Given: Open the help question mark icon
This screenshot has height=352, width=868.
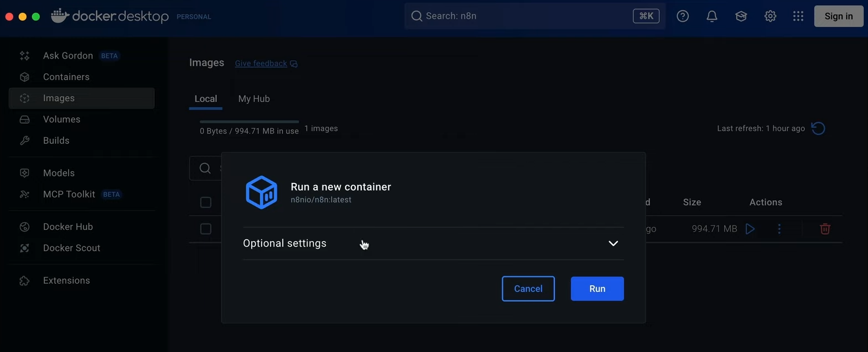Looking at the screenshot, I should click(683, 16).
